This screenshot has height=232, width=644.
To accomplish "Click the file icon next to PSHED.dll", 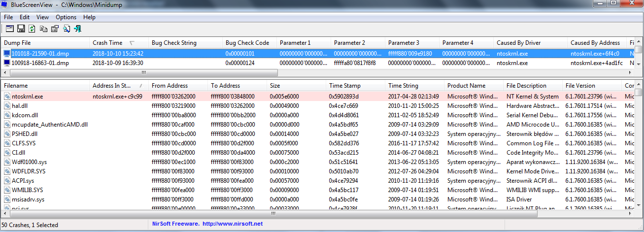I will pos(7,134).
